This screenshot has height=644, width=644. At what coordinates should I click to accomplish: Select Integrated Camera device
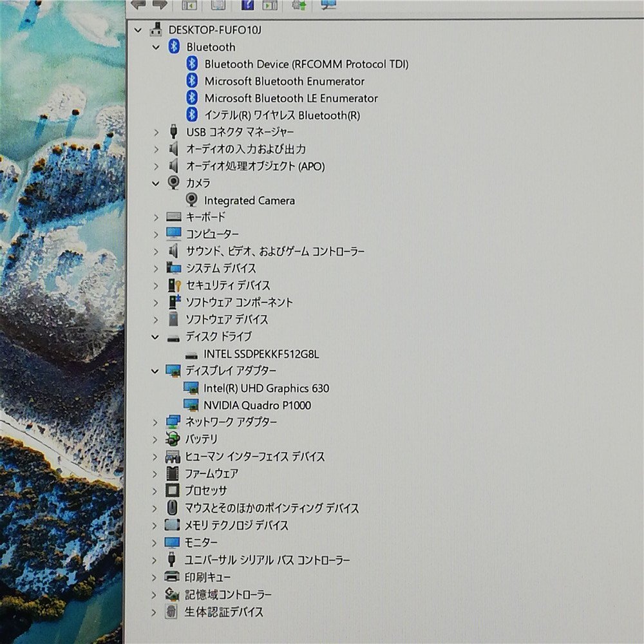point(249,200)
